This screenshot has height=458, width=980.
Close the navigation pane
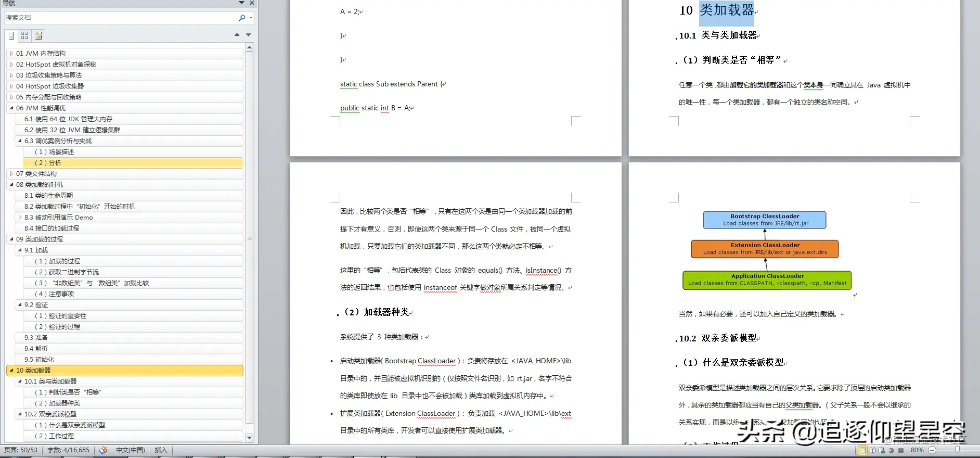point(252,3)
